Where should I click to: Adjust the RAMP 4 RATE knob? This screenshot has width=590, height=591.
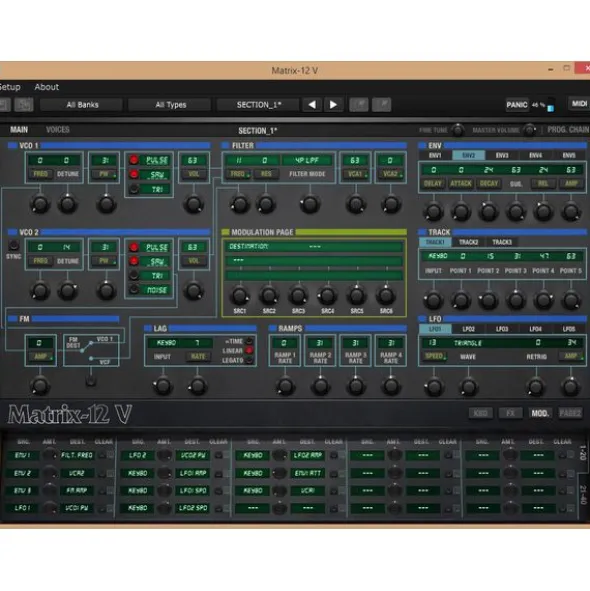pyautogui.click(x=391, y=386)
